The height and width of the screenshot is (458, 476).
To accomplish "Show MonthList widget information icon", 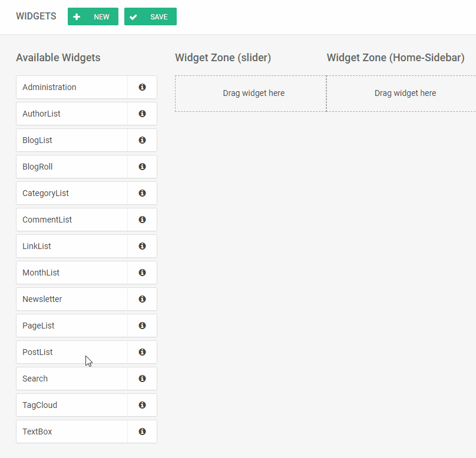I will click(142, 273).
